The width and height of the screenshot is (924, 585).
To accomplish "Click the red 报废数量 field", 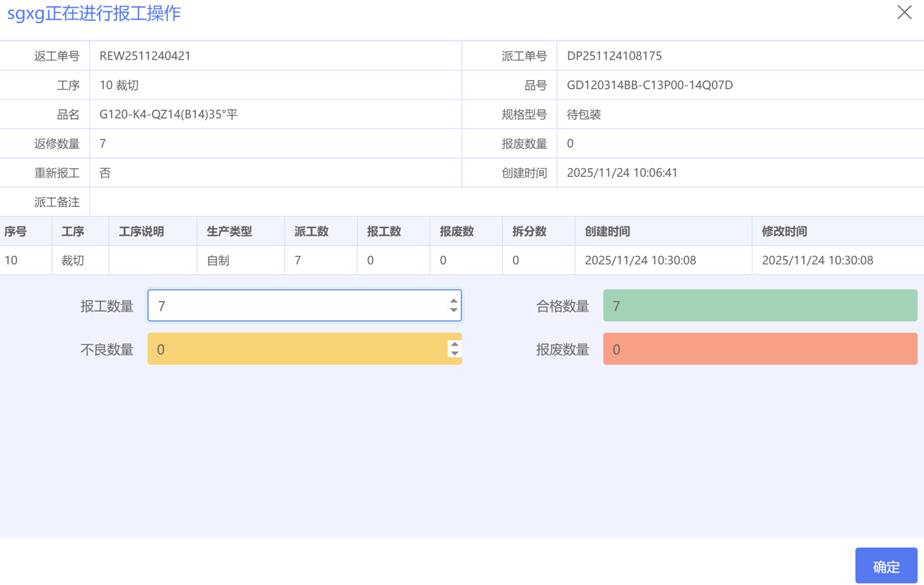I will [x=759, y=349].
